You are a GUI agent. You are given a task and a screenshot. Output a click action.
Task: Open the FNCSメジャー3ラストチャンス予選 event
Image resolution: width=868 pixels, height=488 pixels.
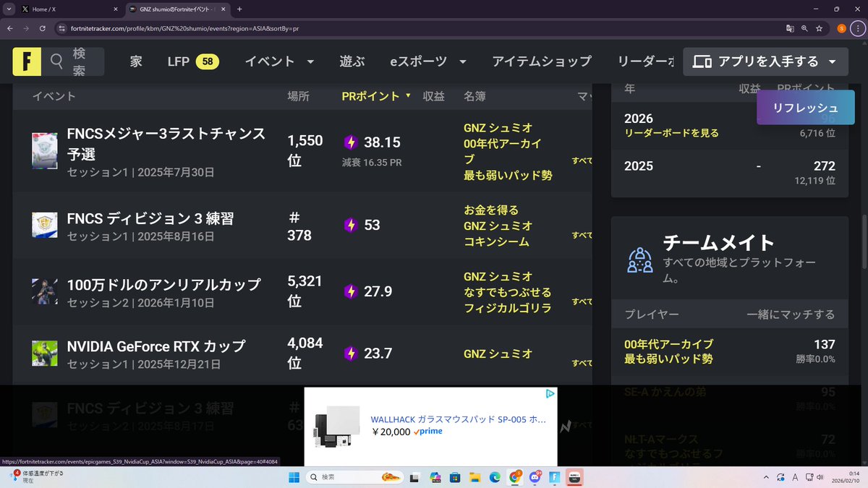(x=166, y=144)
